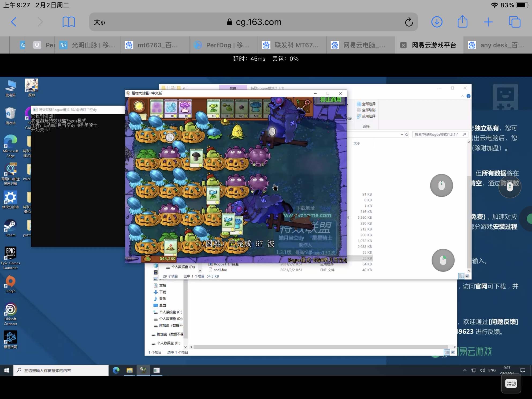532x399 pixels.
Task: Open File Explorer from the taskbar
Action: [x=130, y=370]
